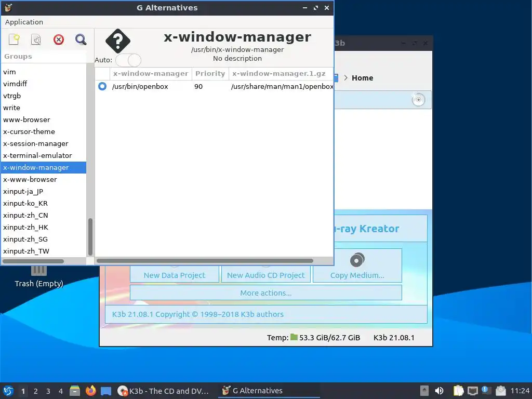
Task: Switch to workspace 4 in the pager
Action: [x=61, y=391]
